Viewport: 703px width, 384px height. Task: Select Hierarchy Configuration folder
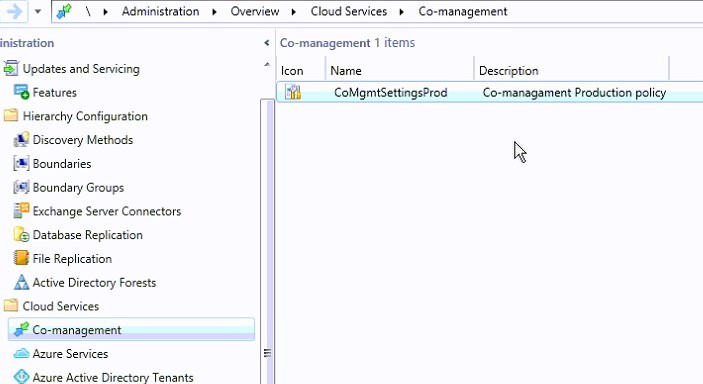pyautogui.click(x=85, y=117)
